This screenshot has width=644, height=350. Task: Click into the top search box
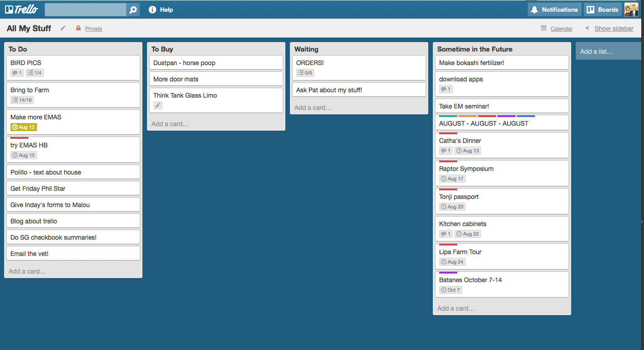click(85, 9)
